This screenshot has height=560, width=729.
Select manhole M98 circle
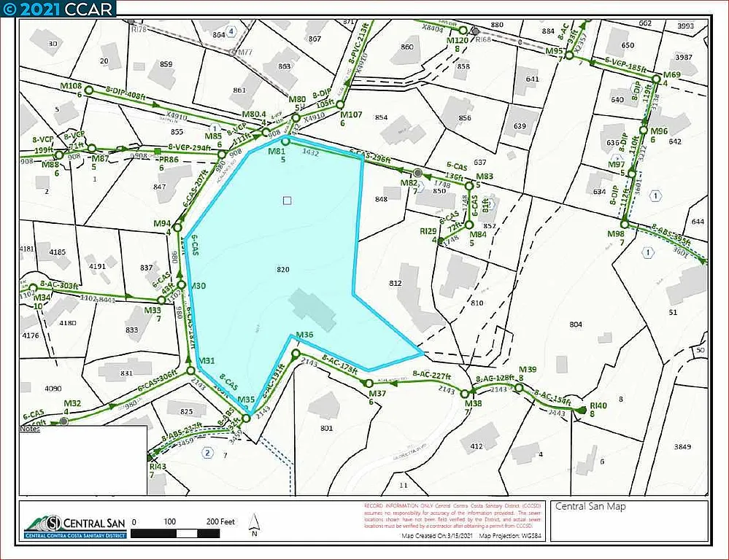pyautogui.click(x=625, y=223)
